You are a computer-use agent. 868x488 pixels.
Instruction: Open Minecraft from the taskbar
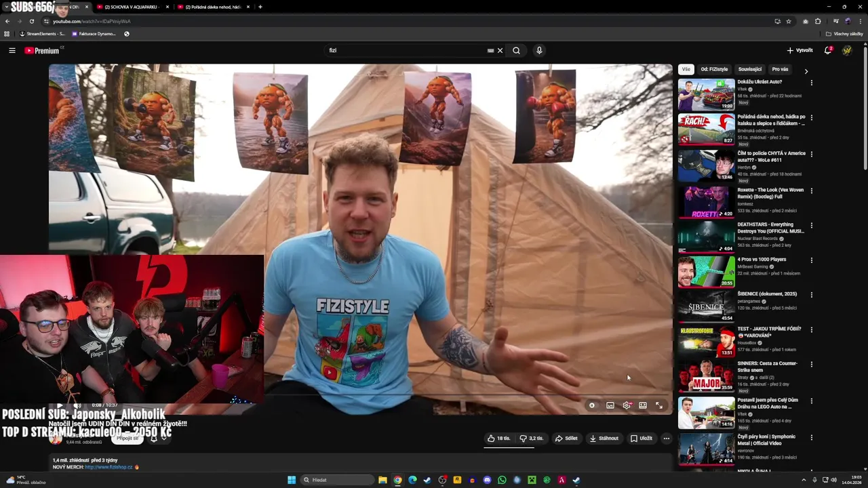coord(532,480)
